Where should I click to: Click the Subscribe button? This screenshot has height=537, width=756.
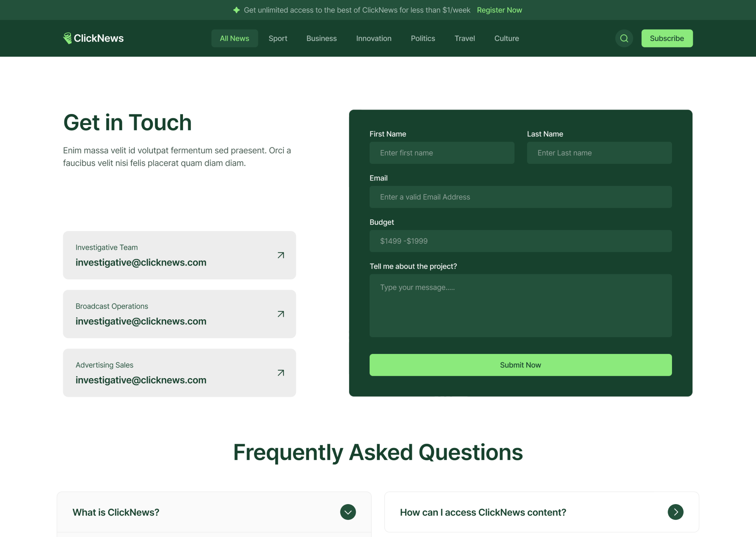pyautogui.click(x=667, y=38)
